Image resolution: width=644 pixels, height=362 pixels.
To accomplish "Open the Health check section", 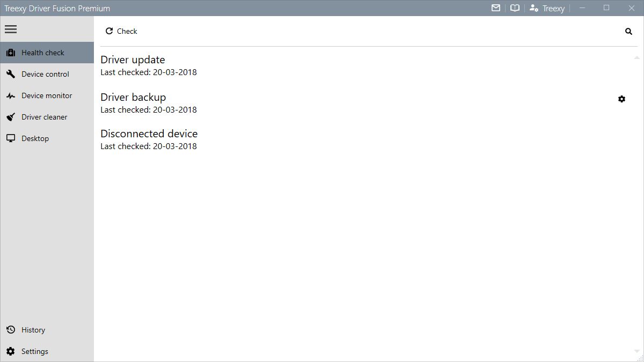I will coord(42,52).
